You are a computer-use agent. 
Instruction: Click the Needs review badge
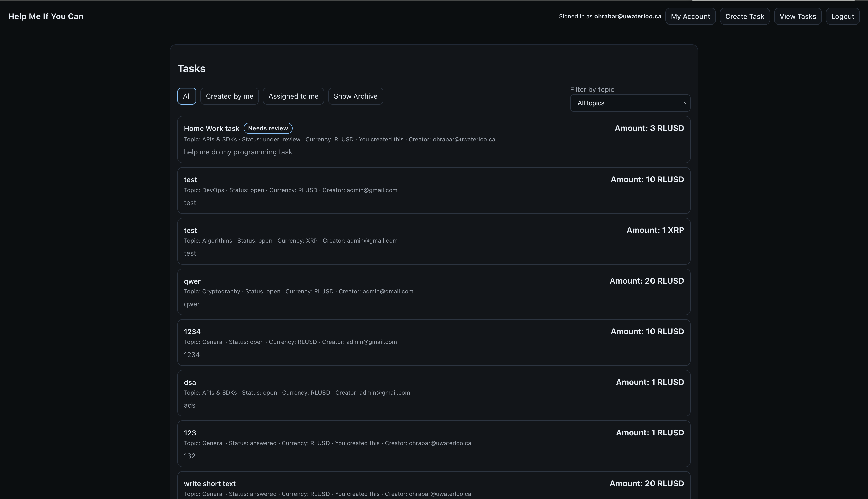click(268, 128)
